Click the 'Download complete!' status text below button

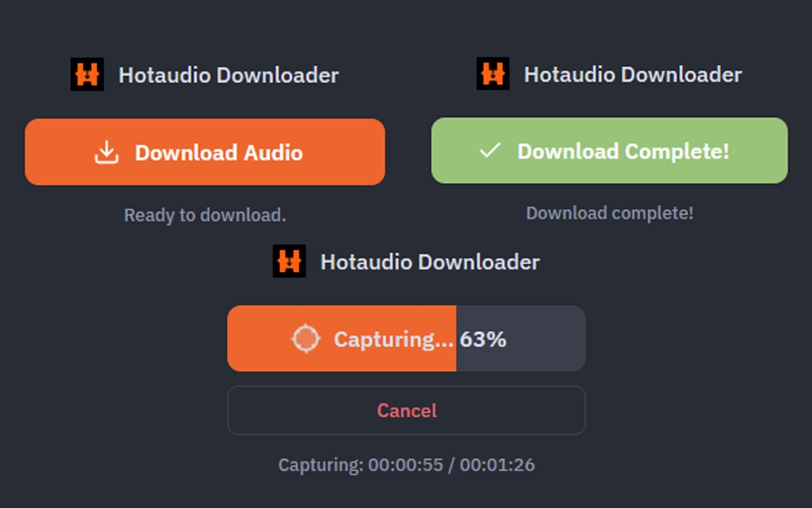pos(610,213)
